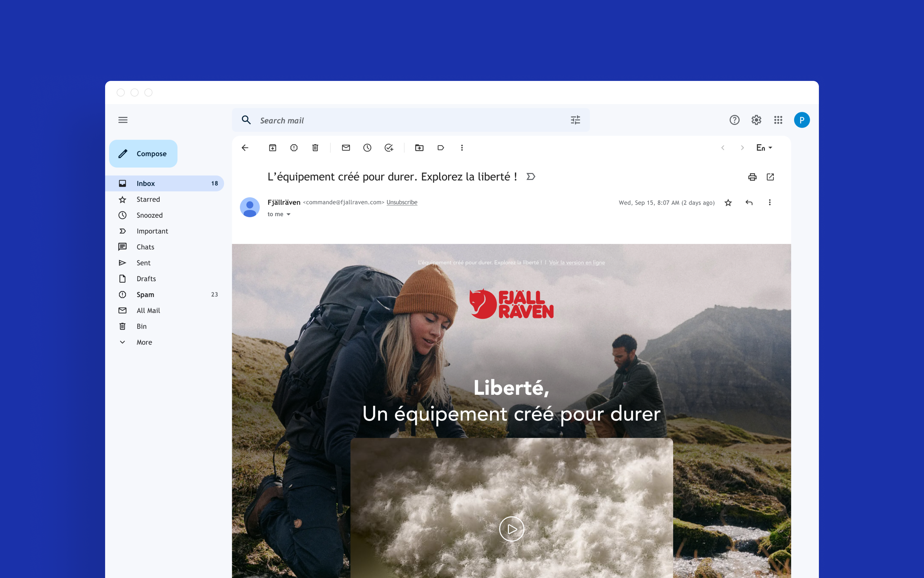Click the Inbox unread count 18

tap(215, 184)
